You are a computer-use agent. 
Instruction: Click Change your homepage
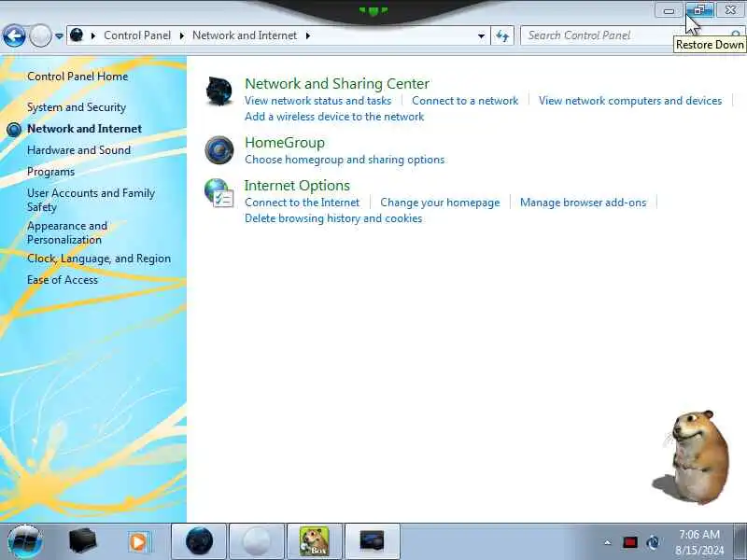[440, 203]
